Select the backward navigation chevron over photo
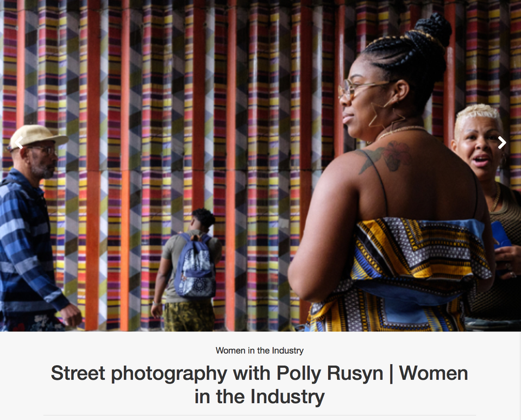 coord(18,142)
